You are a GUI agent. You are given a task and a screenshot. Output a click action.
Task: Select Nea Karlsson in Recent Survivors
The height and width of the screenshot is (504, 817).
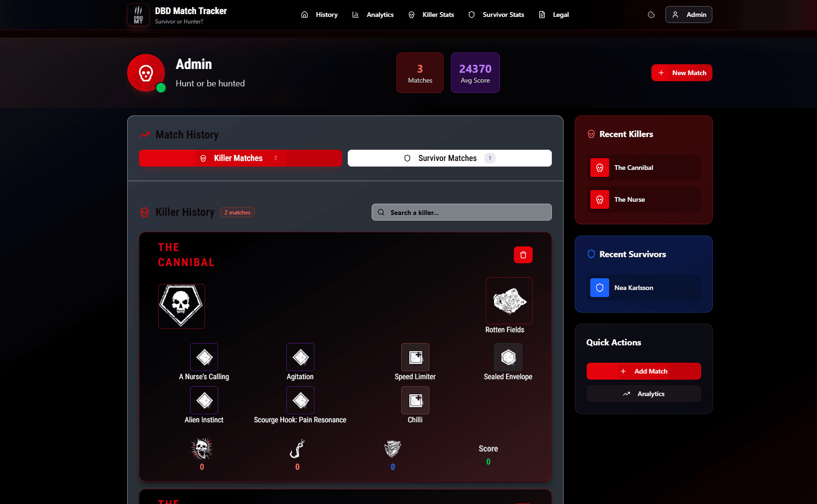[644, 288]
